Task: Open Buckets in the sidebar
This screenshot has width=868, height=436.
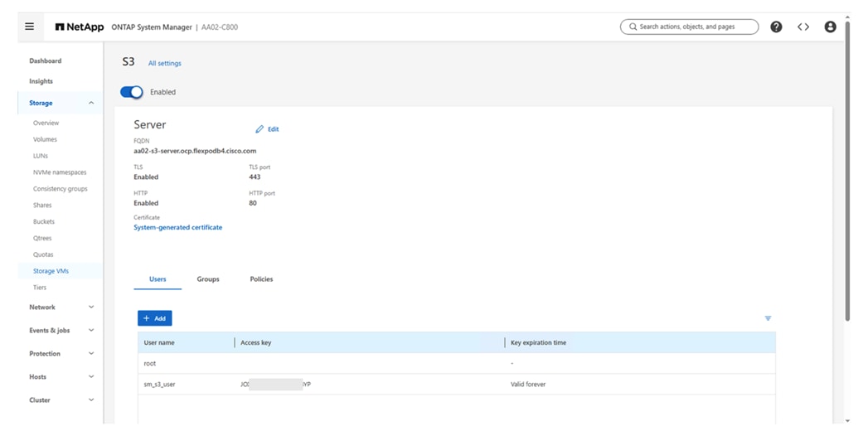Action: click(44, 222)
